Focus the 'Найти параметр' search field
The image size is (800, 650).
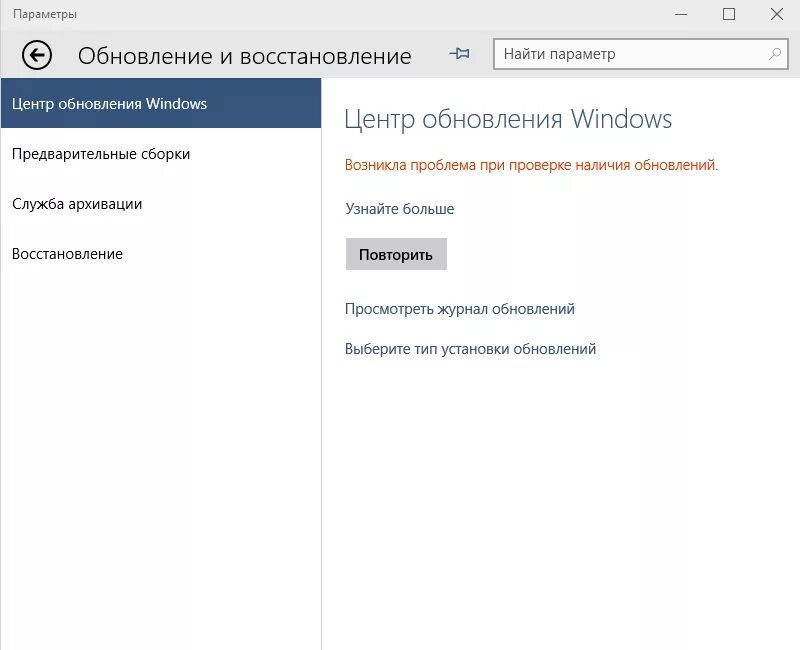pyautogui.click(x=640, y=54)
